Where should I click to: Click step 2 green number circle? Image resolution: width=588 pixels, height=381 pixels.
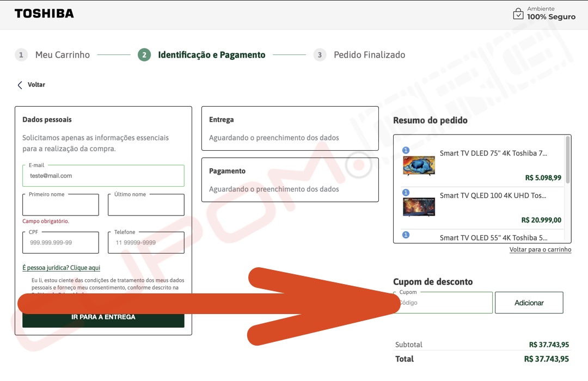pyautogui.click(x=144, y=55)
